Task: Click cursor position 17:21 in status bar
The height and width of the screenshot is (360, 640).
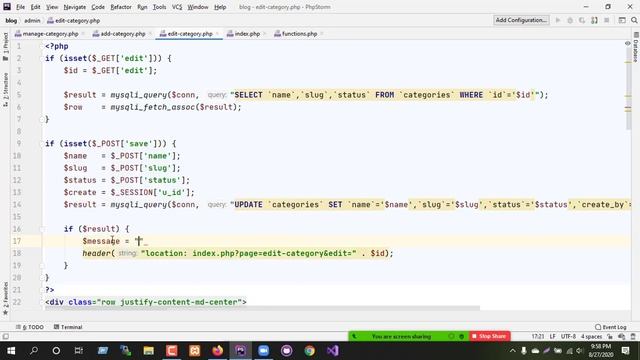Action: 538,336
